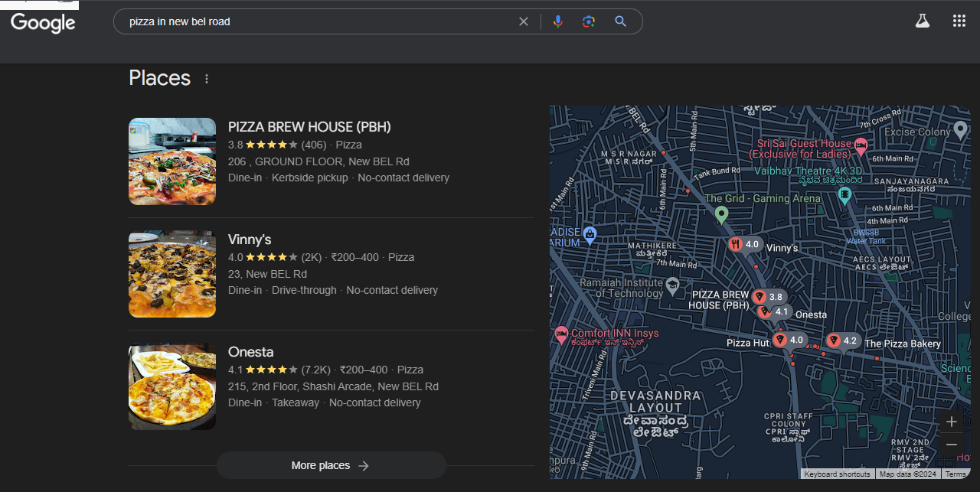Open the Google logo homepage link
The width and height of the screenshot is (980, 492).
[x=43, y=22]
